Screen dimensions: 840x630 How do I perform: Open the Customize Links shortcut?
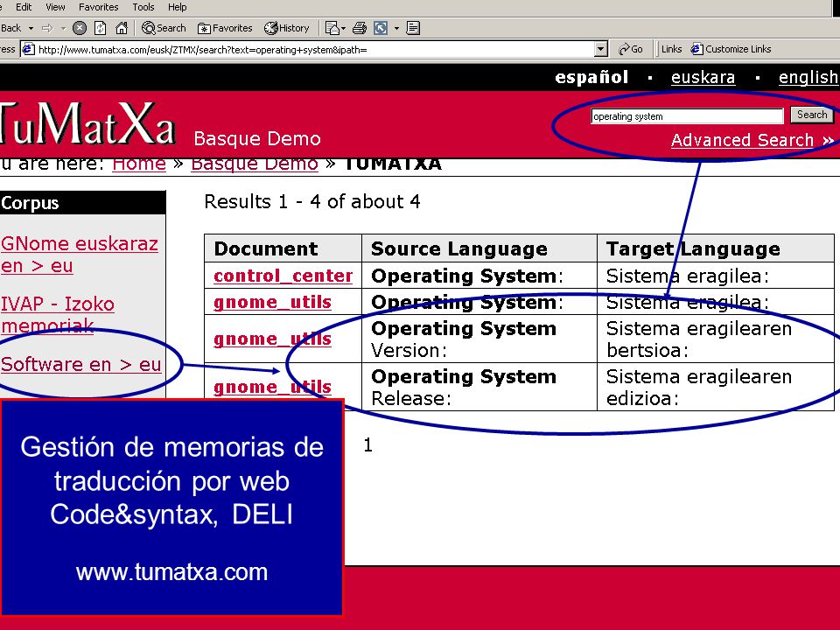pos(731,49)
